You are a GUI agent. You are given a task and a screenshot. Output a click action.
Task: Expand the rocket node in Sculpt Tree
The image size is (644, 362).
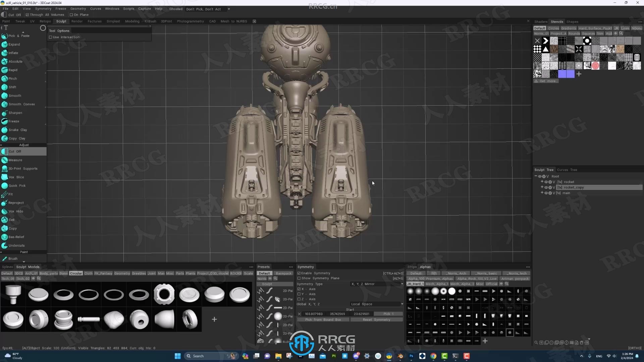[x=542, y=182]
